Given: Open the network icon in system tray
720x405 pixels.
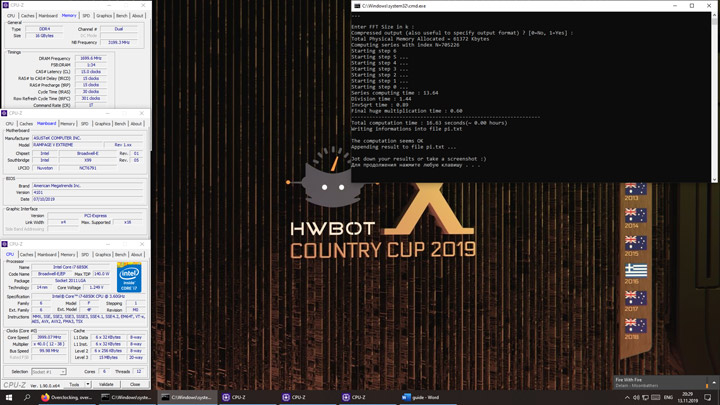Looking at the screenshot, I should (645, 398).
